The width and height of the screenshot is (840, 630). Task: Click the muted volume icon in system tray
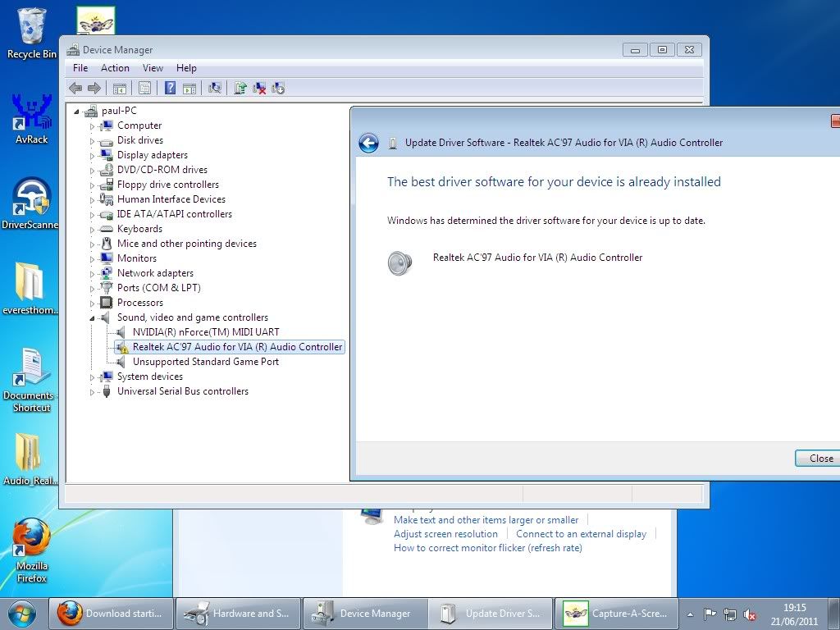tap(750, 614)
